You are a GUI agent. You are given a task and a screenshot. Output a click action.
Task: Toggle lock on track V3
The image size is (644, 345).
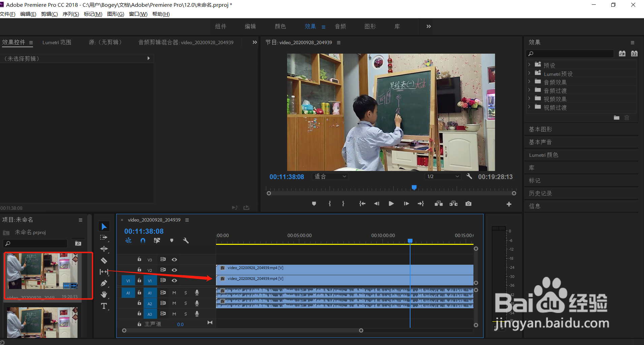tap(139, 259)
